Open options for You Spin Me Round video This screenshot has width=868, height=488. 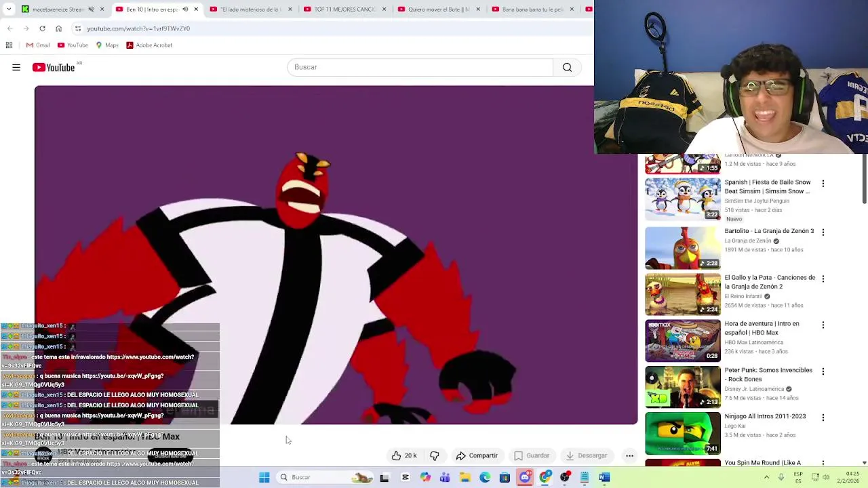point(823,464)
